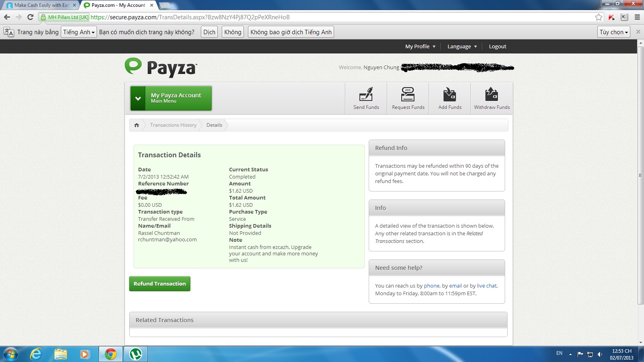Open the Add Funds icon

pyautogui.click(x=450, y=99)
